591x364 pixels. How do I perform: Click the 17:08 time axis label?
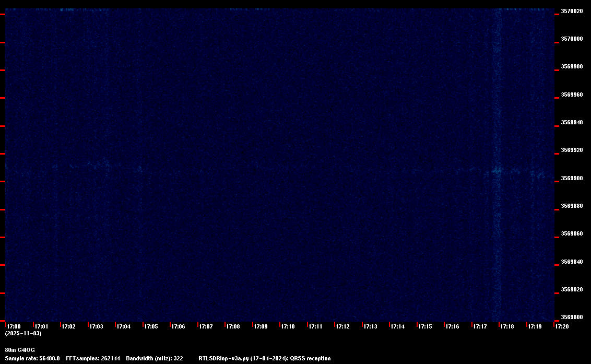(x=233, y=326)
